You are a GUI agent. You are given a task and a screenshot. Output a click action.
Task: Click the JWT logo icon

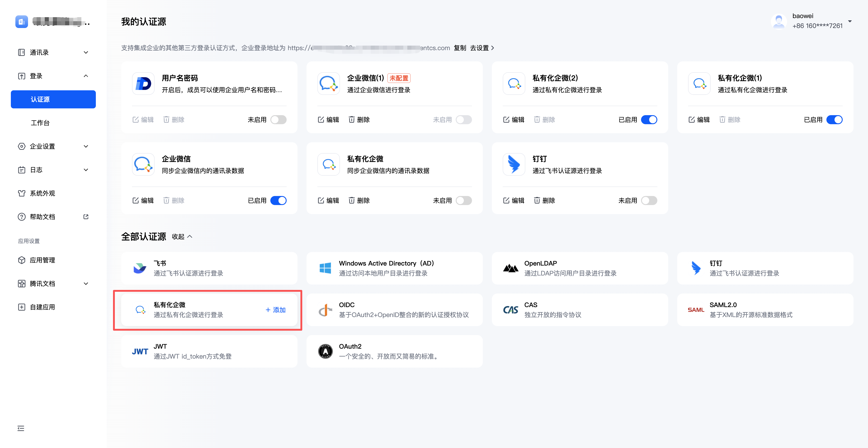pyautogui.click(x=140, y=351)
